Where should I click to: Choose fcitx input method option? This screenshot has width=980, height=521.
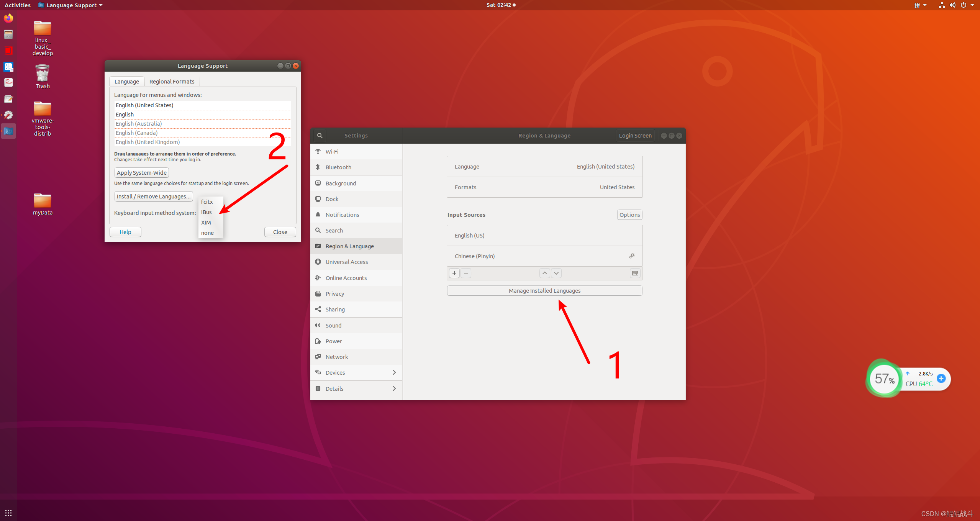pyautogui.click(x=207, y=202)
